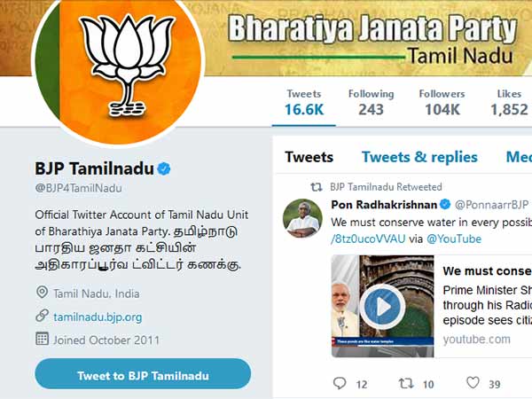Select the Tweets timeline tab
Image resolution: width=532 pixels, height=399 pixels.
coord(309,157)
